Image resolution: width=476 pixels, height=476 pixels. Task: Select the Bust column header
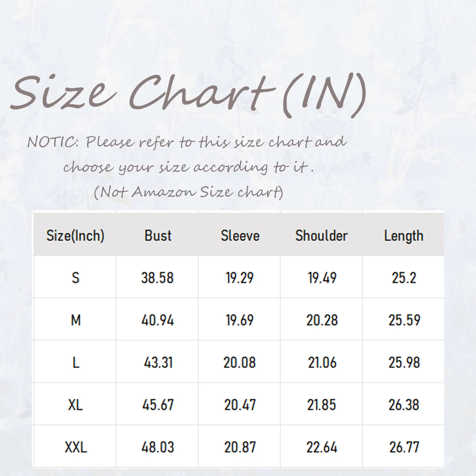pos(158,236)
